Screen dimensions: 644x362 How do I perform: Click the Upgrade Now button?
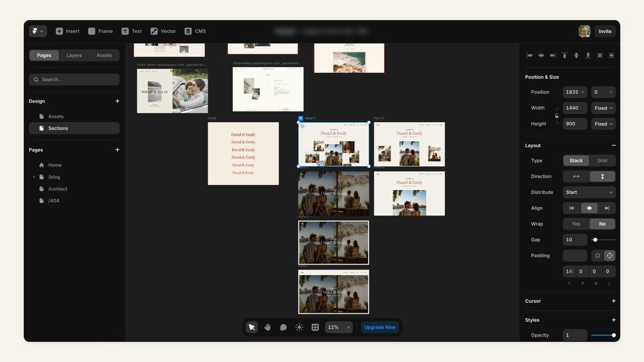tap(380, 327)
